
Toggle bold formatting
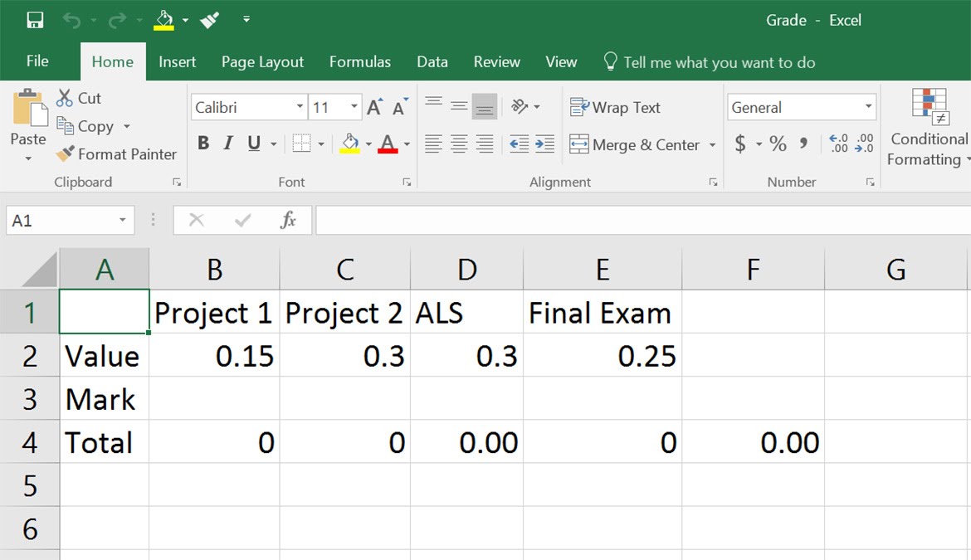pyautogui.click(x=203, y=144)
